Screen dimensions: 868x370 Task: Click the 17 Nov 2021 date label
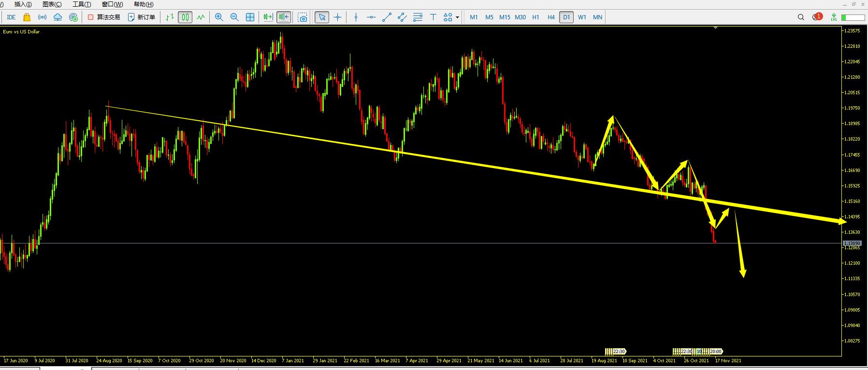click(728, 360)
